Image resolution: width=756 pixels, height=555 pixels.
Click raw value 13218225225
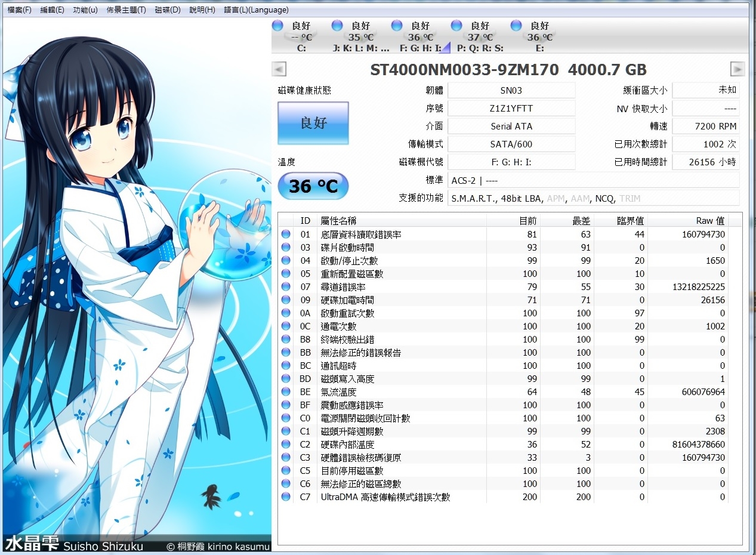point(699,287)
